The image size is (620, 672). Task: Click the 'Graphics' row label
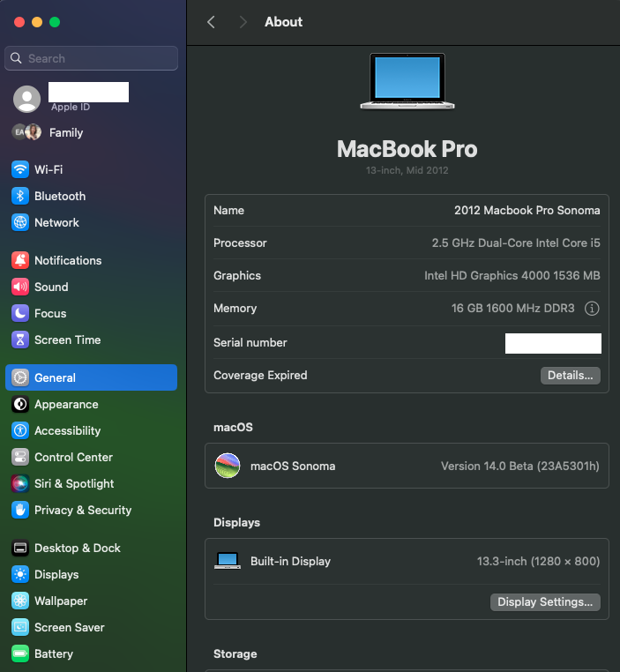pyautogui.click(x=237, y=275)
